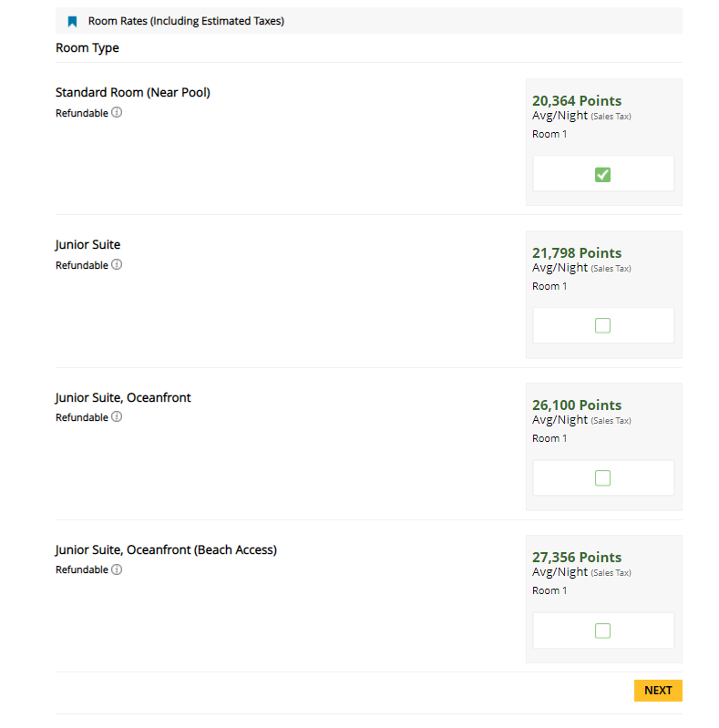The image size is (719, 728).
Task: Open info icon beside Junior Suite Refundable
Action: click(x=117, y=264)
